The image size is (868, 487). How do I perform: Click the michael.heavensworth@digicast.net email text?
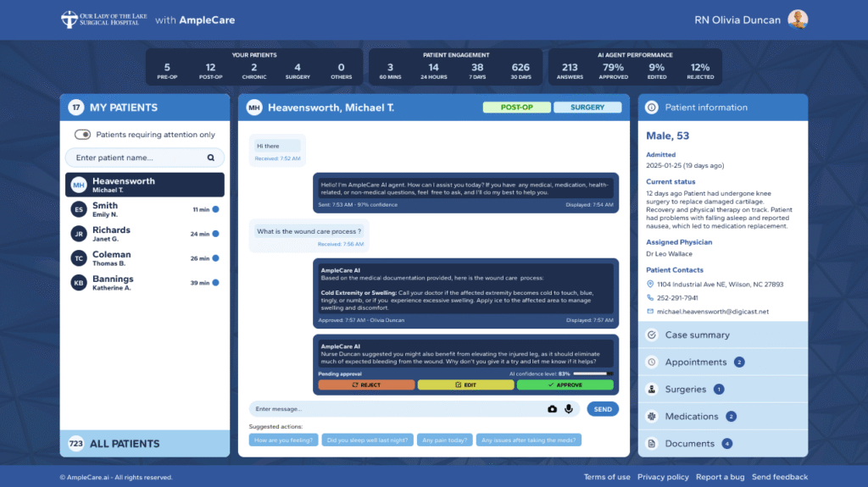[712, 312]
